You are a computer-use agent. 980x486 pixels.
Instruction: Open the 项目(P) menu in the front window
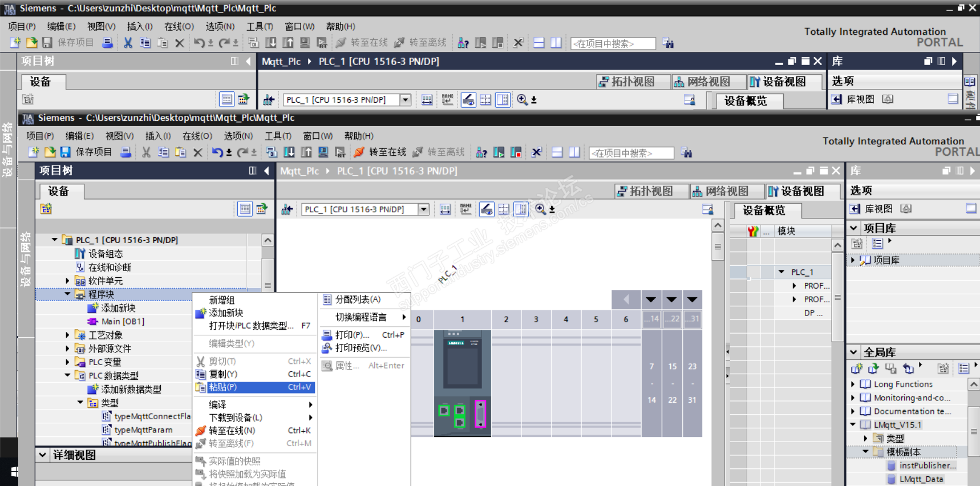40,136
